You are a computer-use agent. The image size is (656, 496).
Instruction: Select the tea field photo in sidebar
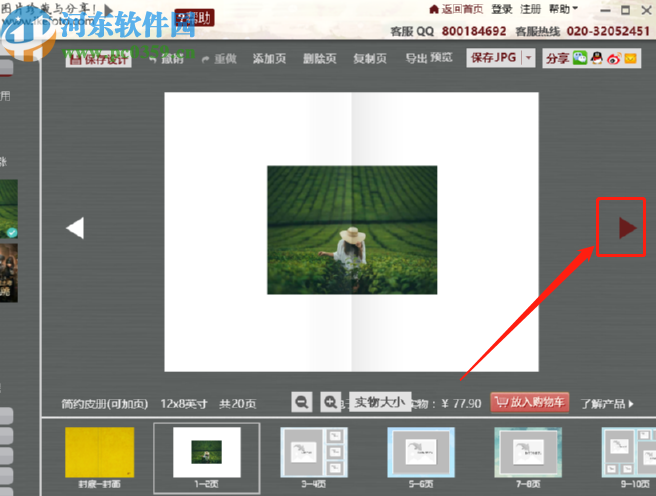coord(9,209)
